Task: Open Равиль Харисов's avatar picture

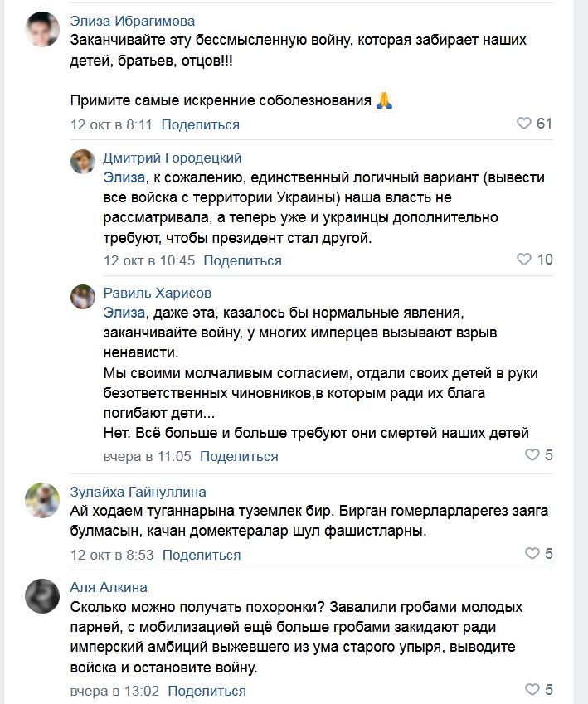Action: pyautogui.click(x=83, y=296)
